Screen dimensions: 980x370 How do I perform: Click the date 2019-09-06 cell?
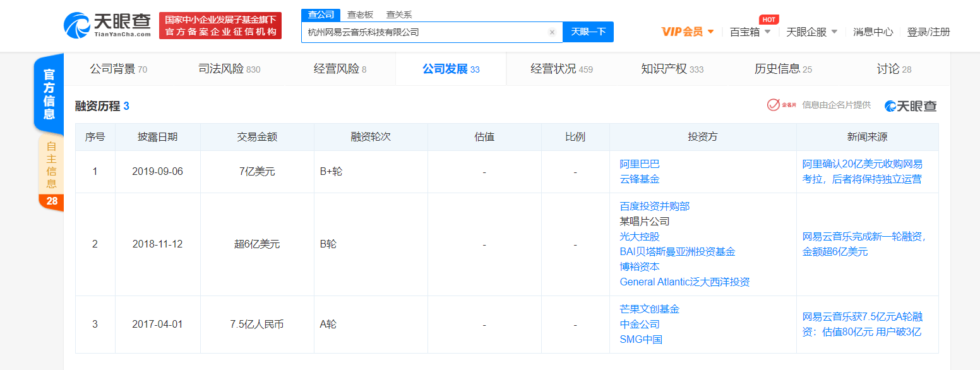point(158,172)
